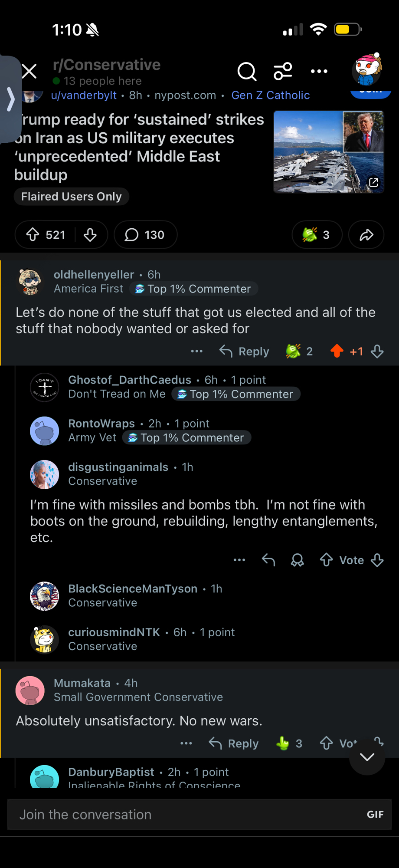The height and width of the screenshot is (868, 399).
Task: Tap the award icon on disgustinganimals' comment
Action: point(297,560)
